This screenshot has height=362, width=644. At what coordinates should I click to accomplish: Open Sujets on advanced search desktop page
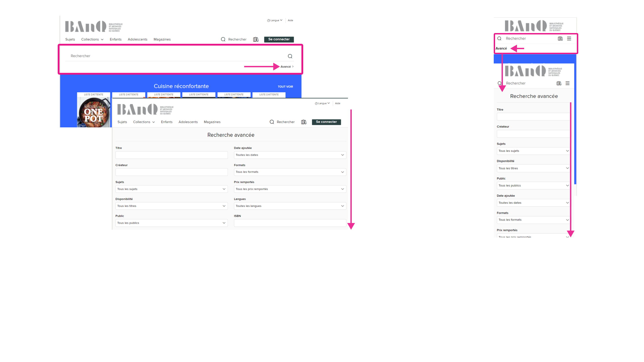point(122,122)
